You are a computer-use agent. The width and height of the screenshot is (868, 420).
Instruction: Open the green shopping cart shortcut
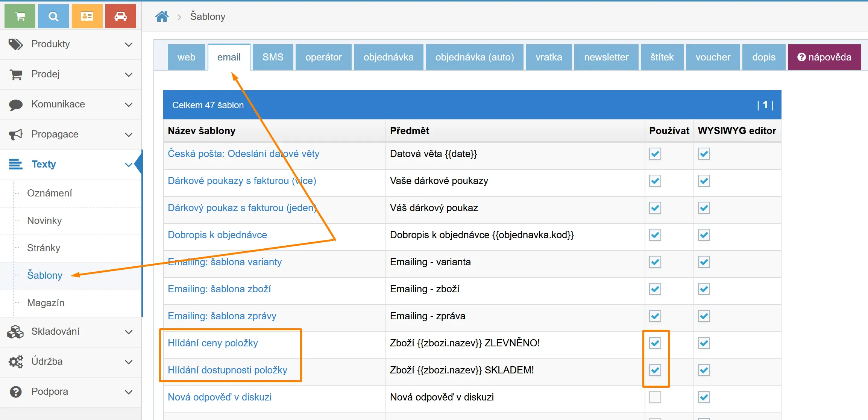20,16
